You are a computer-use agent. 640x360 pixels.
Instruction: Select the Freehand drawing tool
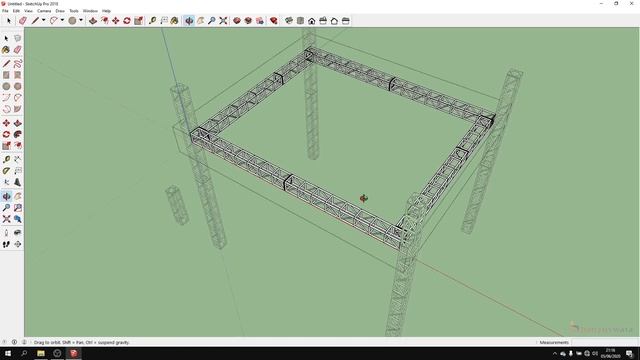[x=18, y=63]
